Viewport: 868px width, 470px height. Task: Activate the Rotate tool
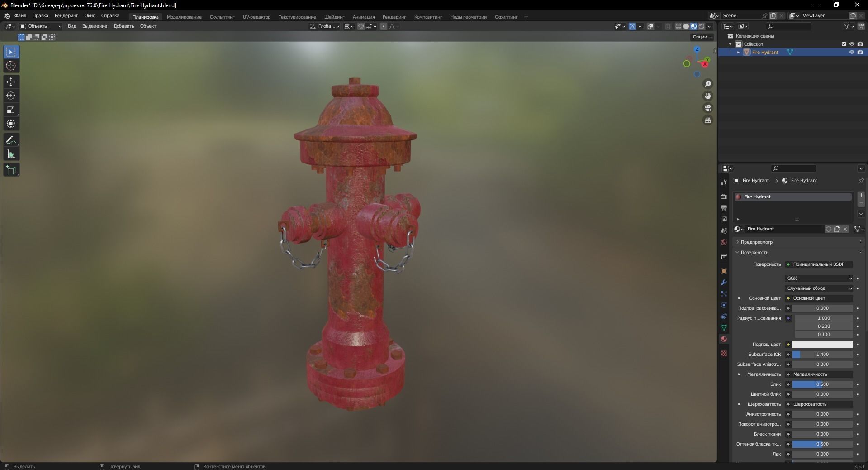click(11, 96)
